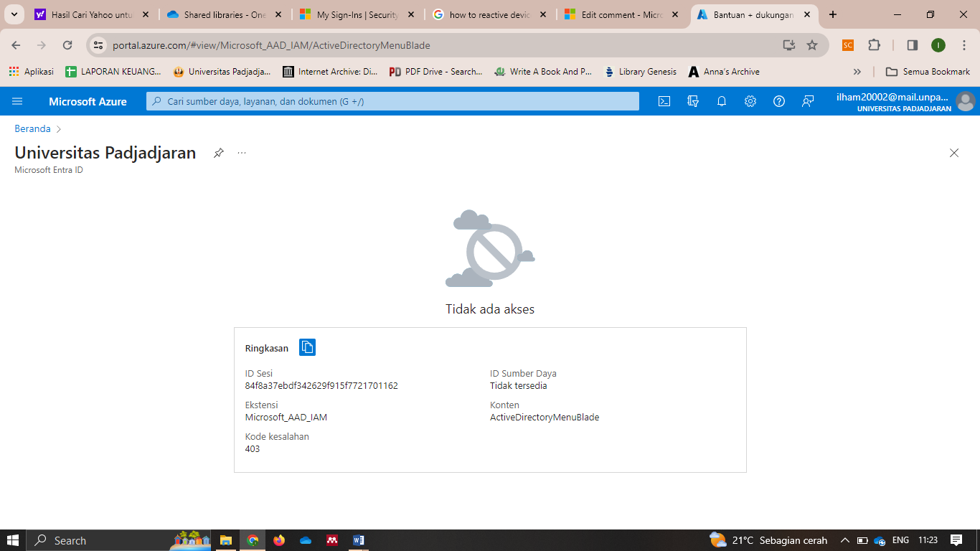The height and width of the screenshot is (551, 980).
Task: Go forward in browser history
Action: (42, 45)
